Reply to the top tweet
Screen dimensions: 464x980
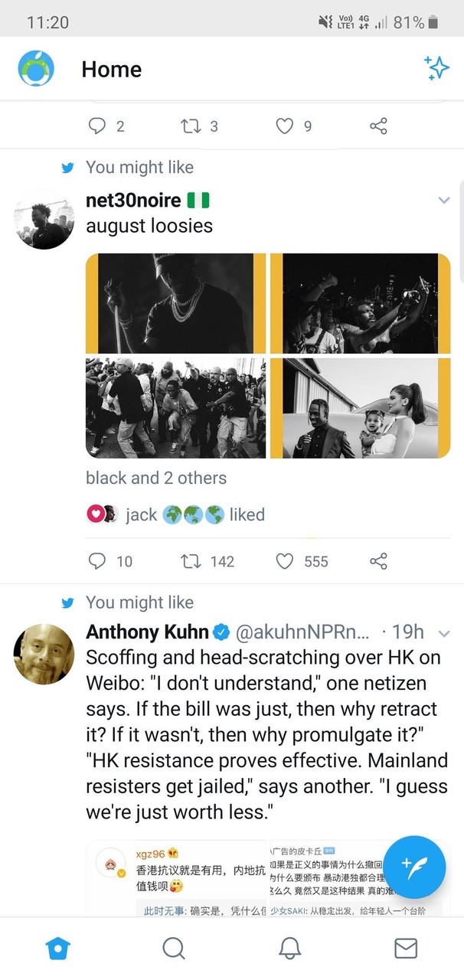click(x=97, y=126)
